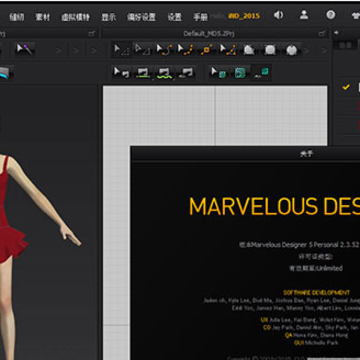Select the Edit Sewing tool
This screenshot has width=360, height=360.
pyautogui.click(x=121, y=72)
